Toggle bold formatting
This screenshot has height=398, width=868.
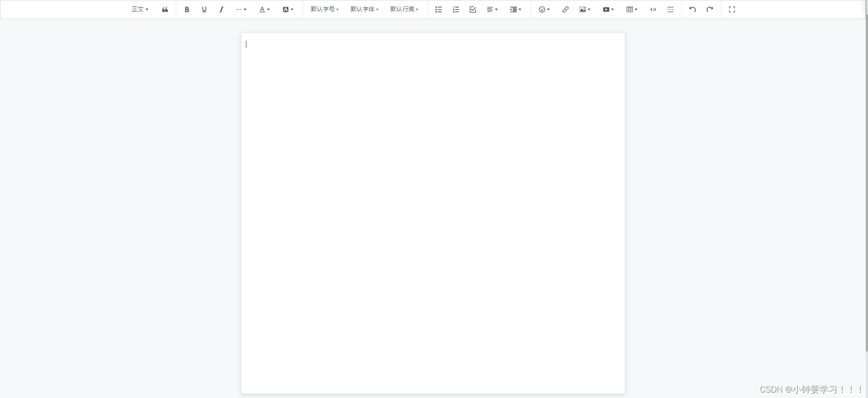[x=187, y=9]
